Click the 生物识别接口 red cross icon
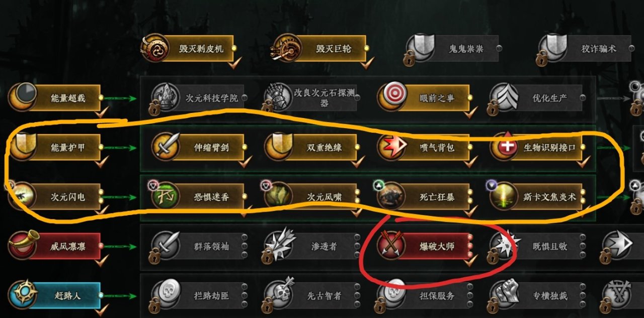This screenshot has height=318, width=644. 505,147
